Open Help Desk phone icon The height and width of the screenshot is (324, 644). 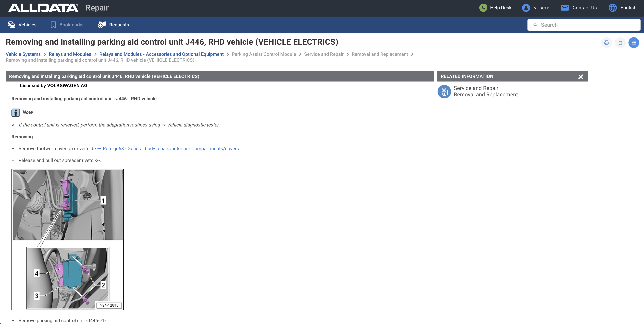click(x=483, y=8)
